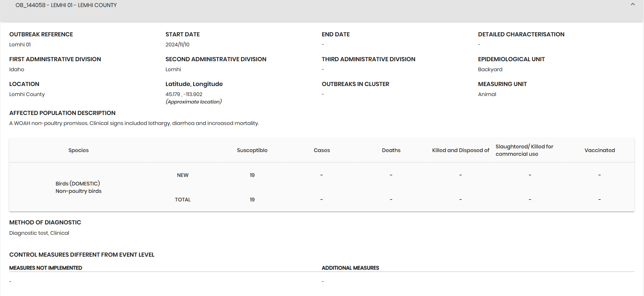The image size is (644, 296).
Task: Click the start date 2024/11/10
Action: [x=177, y=45]
